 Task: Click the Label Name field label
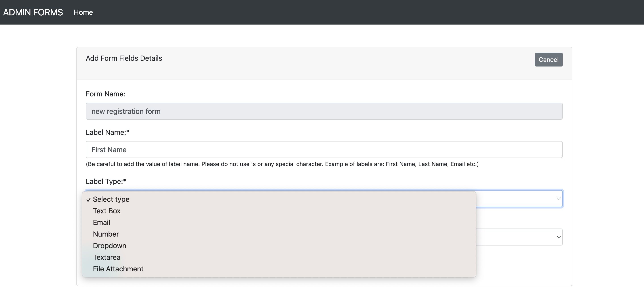click(x=107, y=132)
